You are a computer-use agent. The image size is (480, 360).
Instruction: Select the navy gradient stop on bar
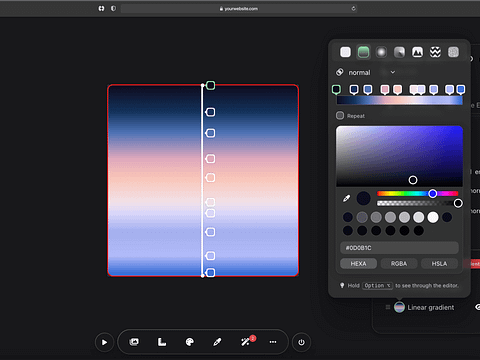click(x=354, y=89)
